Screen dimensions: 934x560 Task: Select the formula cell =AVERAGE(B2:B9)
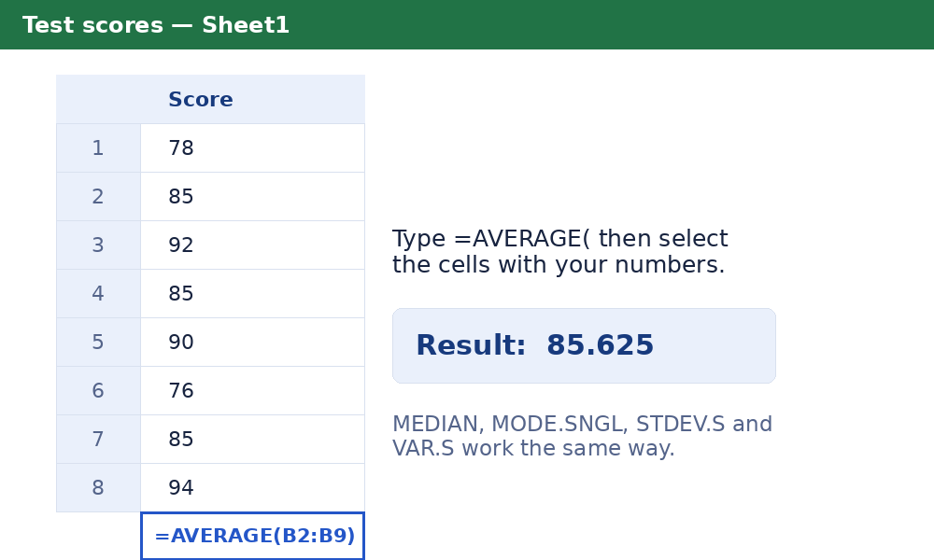[x=252, y=536]
